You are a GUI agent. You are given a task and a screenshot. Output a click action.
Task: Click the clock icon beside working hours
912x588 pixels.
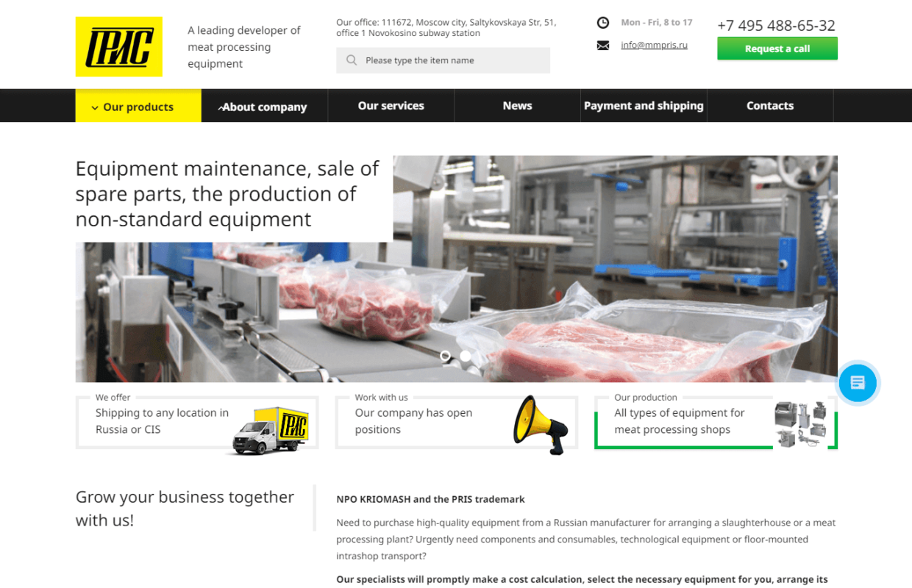[603, 23]
